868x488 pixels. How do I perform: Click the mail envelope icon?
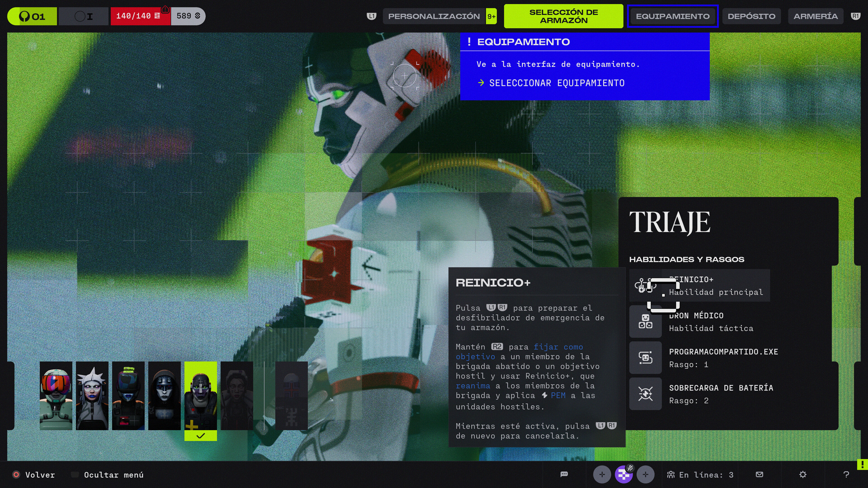(x=759, y=474)
